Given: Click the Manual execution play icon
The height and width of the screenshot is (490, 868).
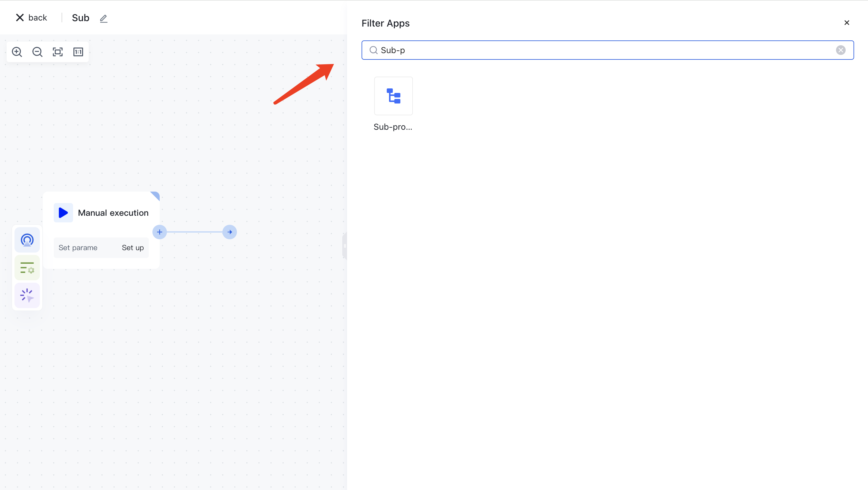Looking at the screenshot, I should click(x=63, y=213).
